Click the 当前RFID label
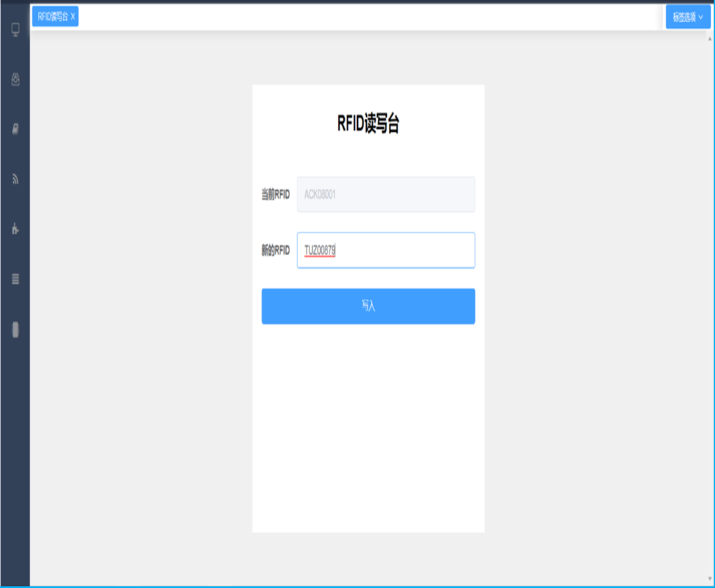 point(275,195)
